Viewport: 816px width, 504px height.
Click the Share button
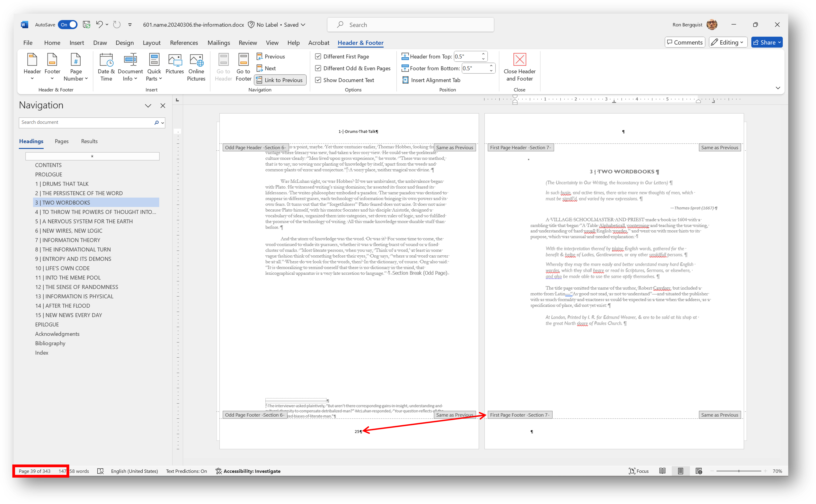point(766,42)
